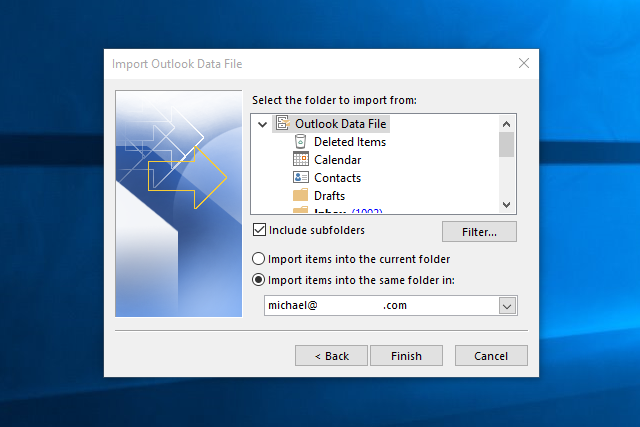Click the Deleted Items trash icon
This screenshot has height=427, width=640.
pos(300,142)
